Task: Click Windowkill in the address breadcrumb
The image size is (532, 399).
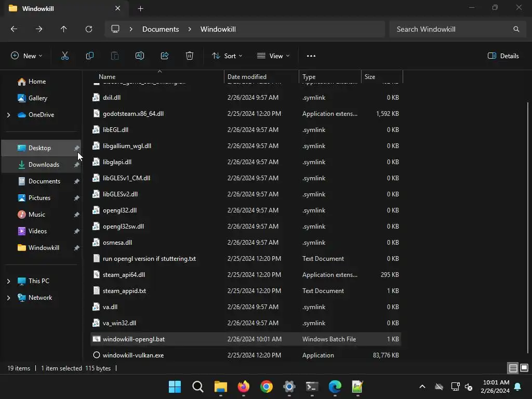Action: [218, 29]
